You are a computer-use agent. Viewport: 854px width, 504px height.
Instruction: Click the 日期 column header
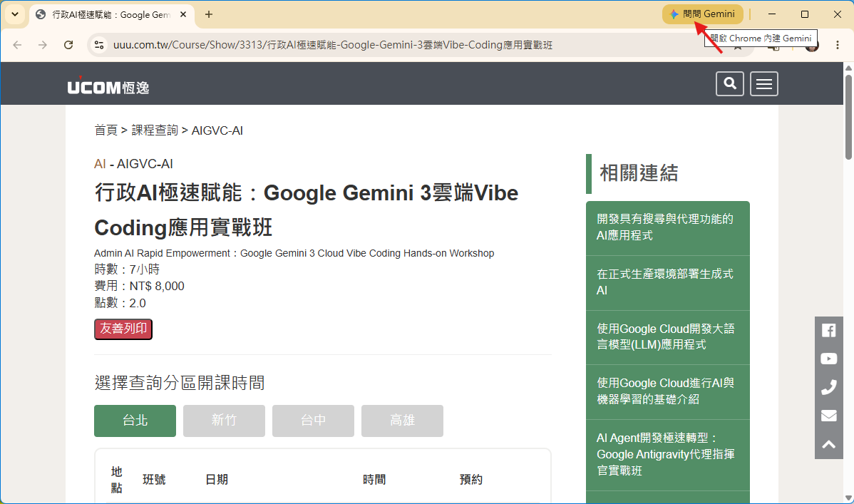pos(216,480)
